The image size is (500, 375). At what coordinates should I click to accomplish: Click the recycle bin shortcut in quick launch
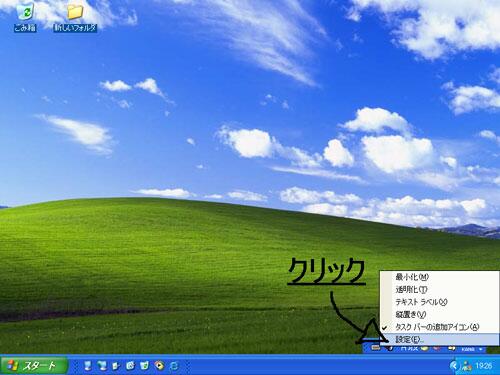click(145, 366)
